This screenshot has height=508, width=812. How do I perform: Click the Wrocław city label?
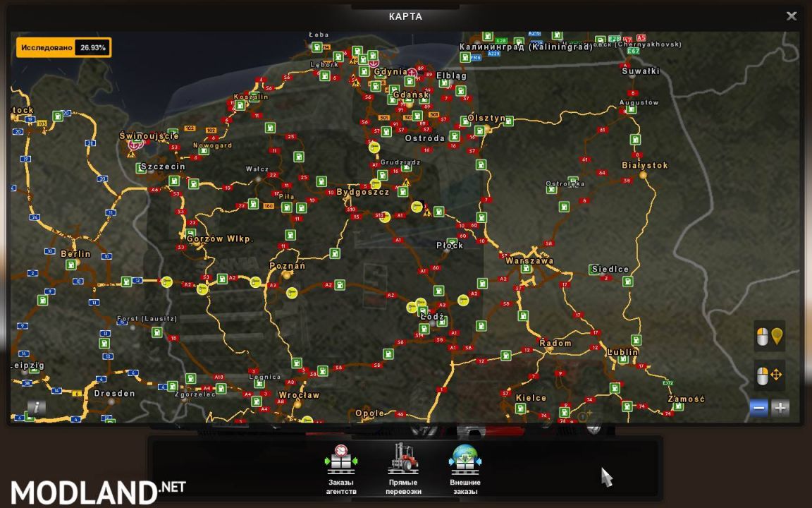coord(300,395)
